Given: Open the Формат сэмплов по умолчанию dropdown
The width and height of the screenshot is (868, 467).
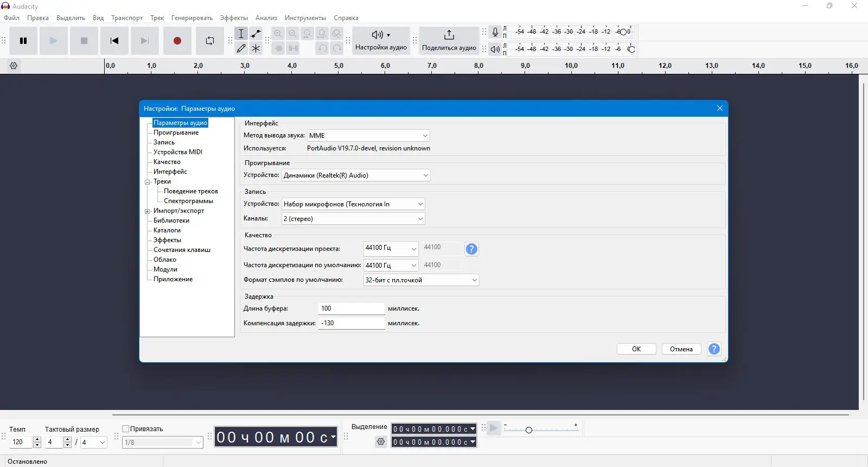Looking at the screenshot, I should click(421, 280).
